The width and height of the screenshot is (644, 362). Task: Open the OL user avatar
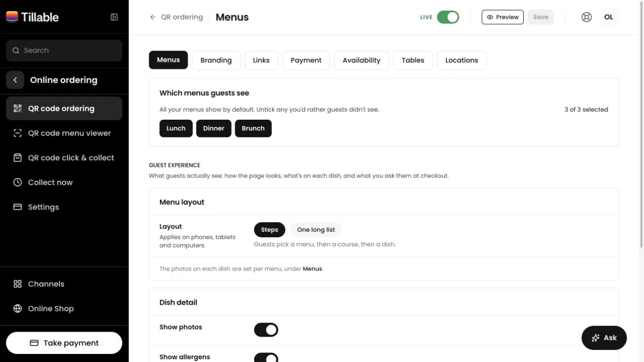point(609,17)
